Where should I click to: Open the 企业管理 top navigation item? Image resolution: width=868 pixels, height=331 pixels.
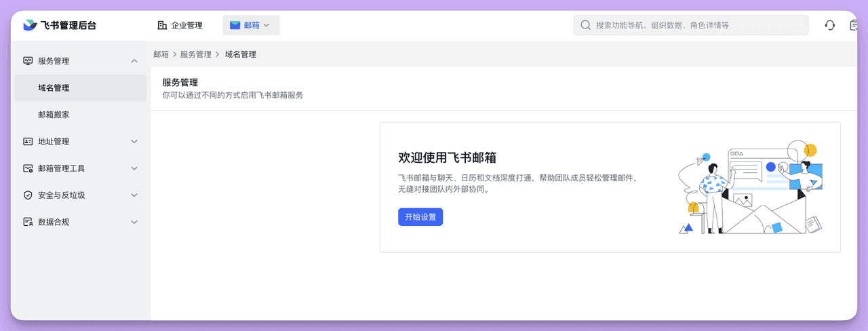(180, 25)
